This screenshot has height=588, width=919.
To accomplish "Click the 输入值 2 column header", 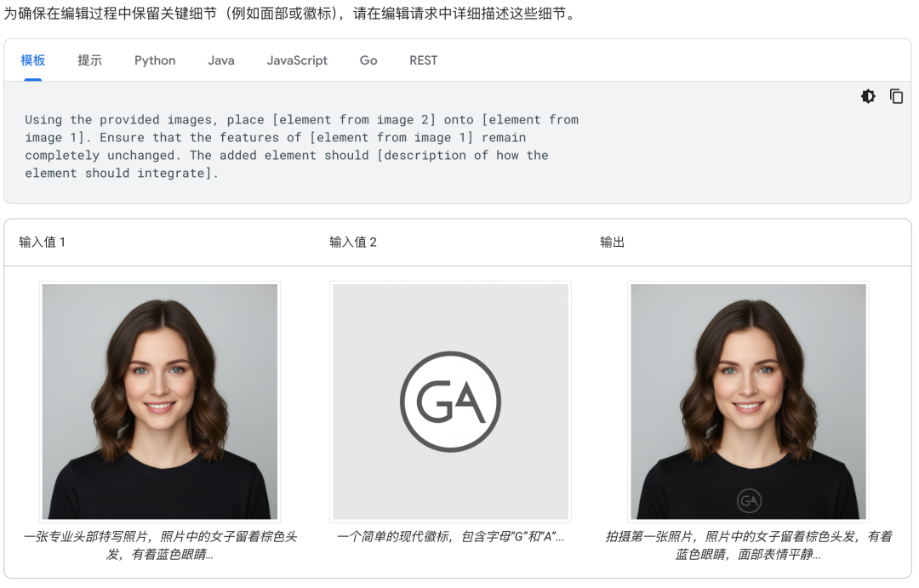I will pos(351,243).
